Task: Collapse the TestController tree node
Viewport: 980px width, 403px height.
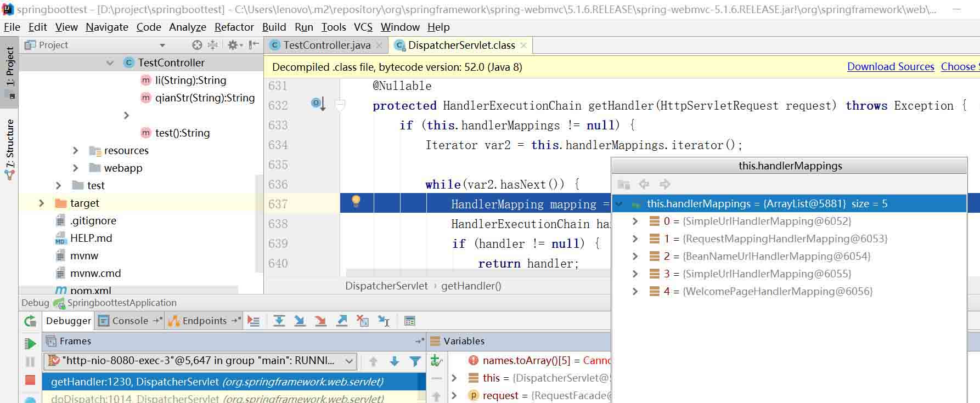Action: (x=110, y=63)
